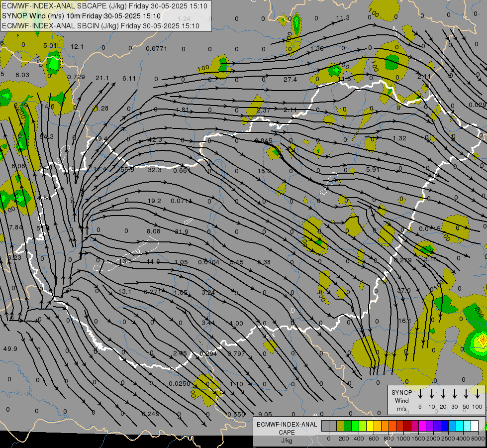Click the 0.0250 value on the map

pos(180,384)
